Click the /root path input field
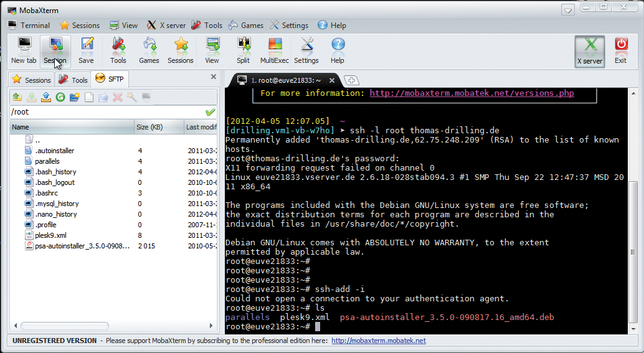Viewport: 644px width, 353px height. [106, 112]
